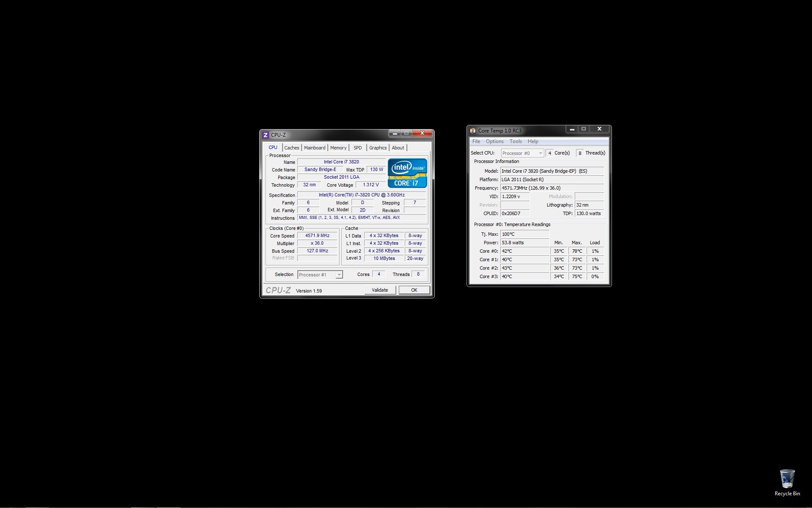Click the Core Speed value field
Image resolution: width=812 pixels, height=508 pixels.
[317, 236]
